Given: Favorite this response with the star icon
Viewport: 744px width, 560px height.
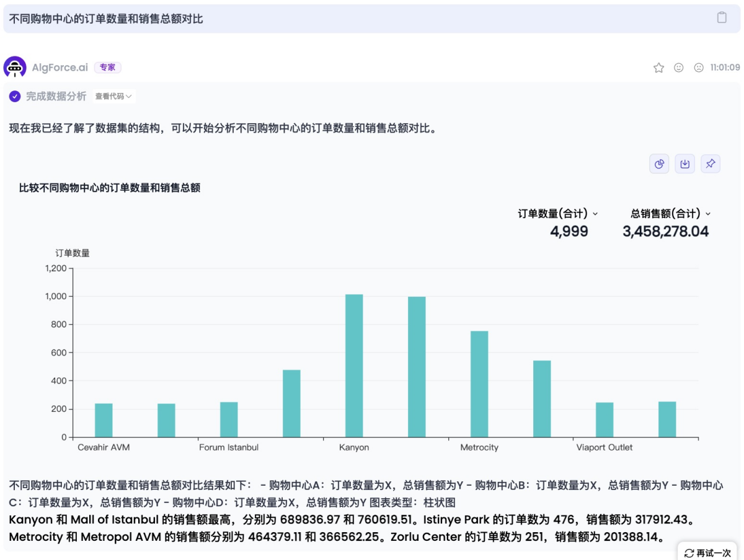Looking at the screenshot, I should [658, 68].
